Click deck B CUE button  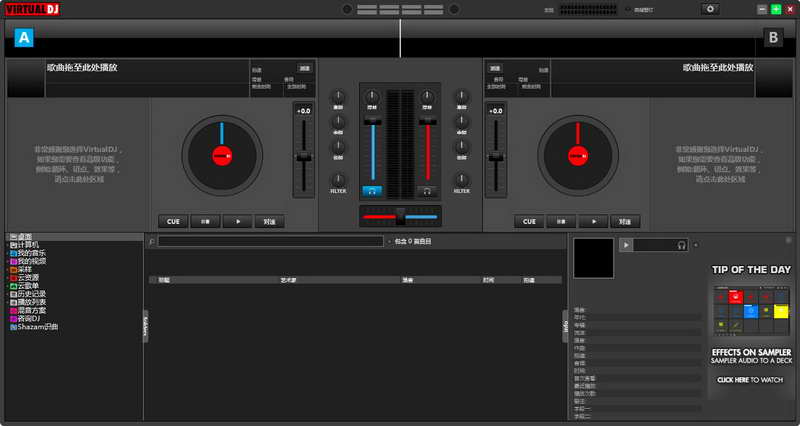(x=529, y=221)
